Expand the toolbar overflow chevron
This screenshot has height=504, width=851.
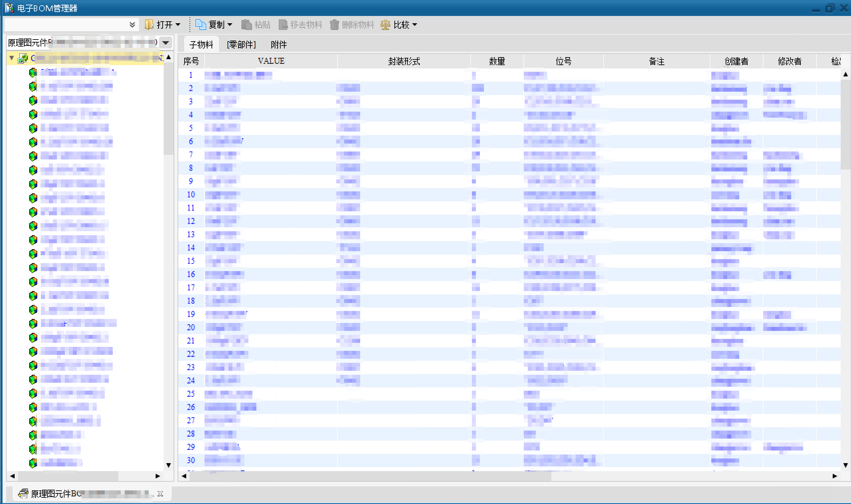[132, 25]
